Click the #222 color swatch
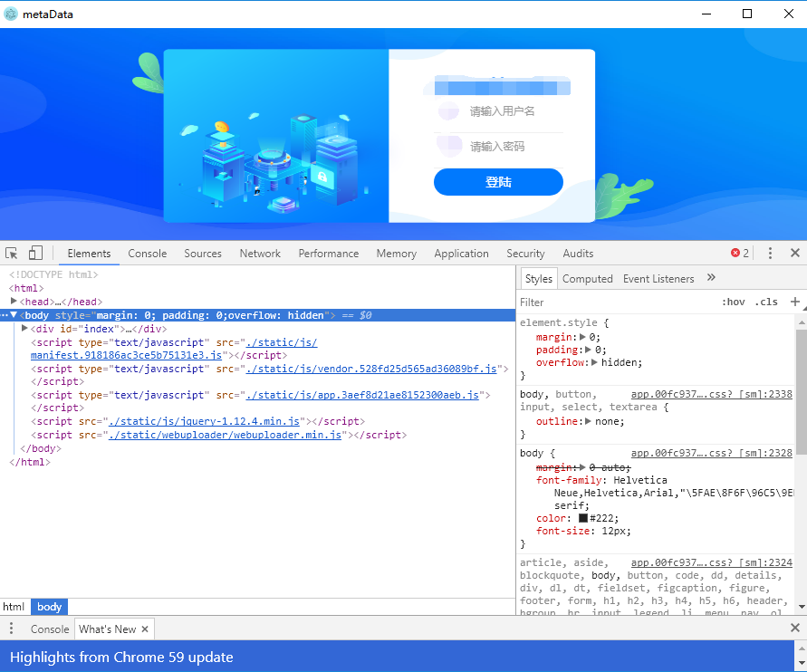The height and width of the screenshot is (672, 807). click(x=583, y=518)
